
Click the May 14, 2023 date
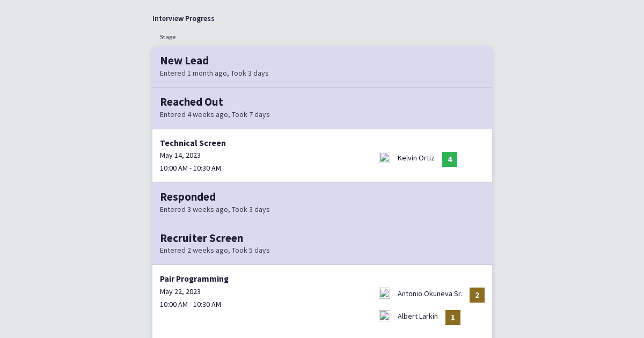[x=180, y=156]
